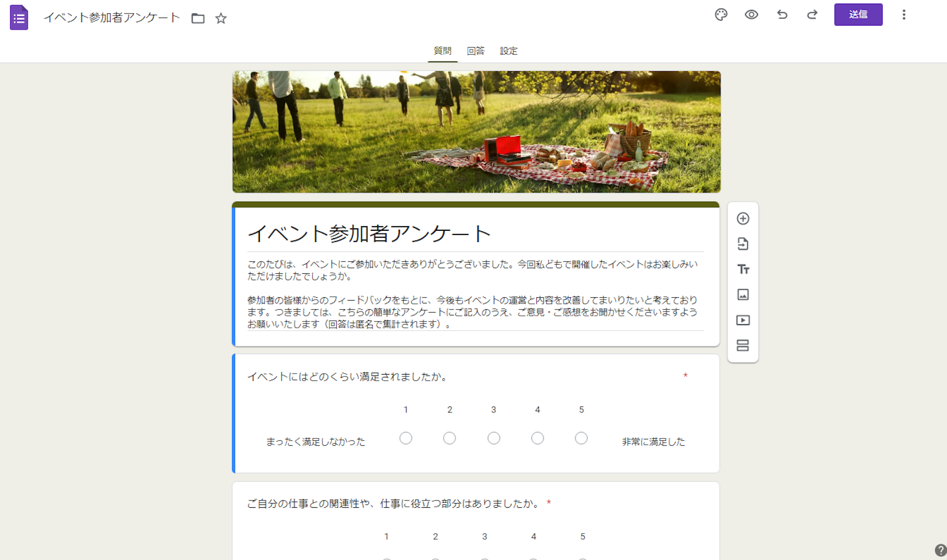Star this form with star icon
947x560 pixels.
click(x=221, y=18)
